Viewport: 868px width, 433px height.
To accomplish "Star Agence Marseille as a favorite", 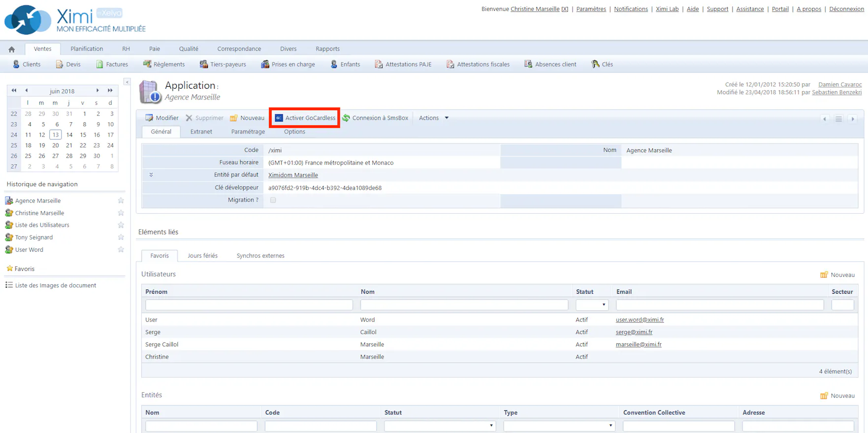I will click(x=121, y=200).
